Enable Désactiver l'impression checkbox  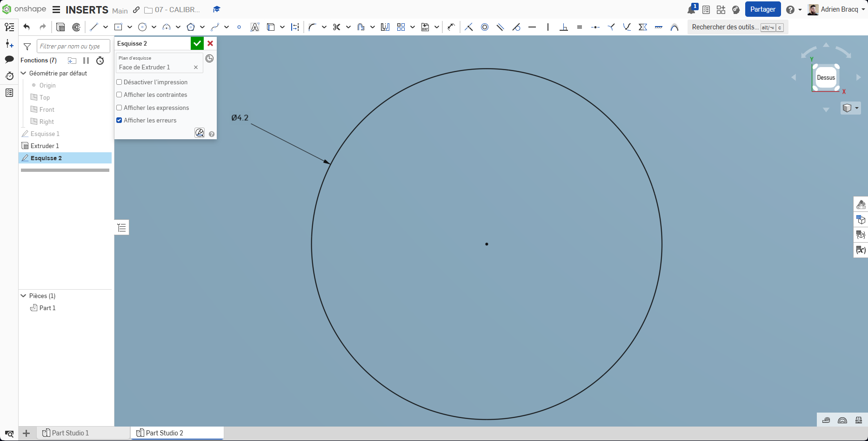click(x=120, y=82)
